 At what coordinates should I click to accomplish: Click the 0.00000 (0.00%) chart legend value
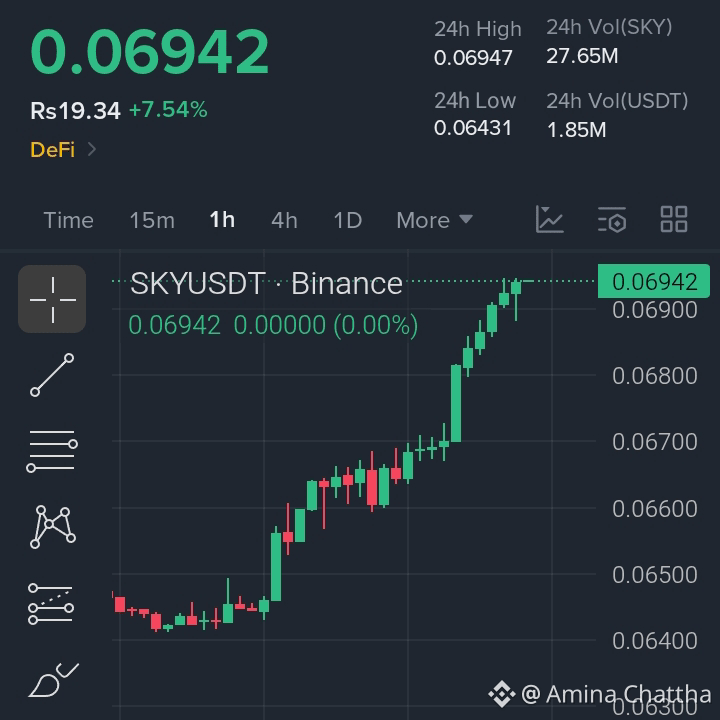pyautogui.click(x=326, y=325)
